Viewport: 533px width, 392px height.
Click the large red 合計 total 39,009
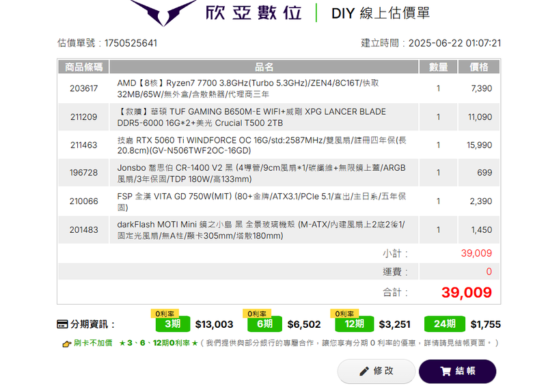[x=466, y=292]
